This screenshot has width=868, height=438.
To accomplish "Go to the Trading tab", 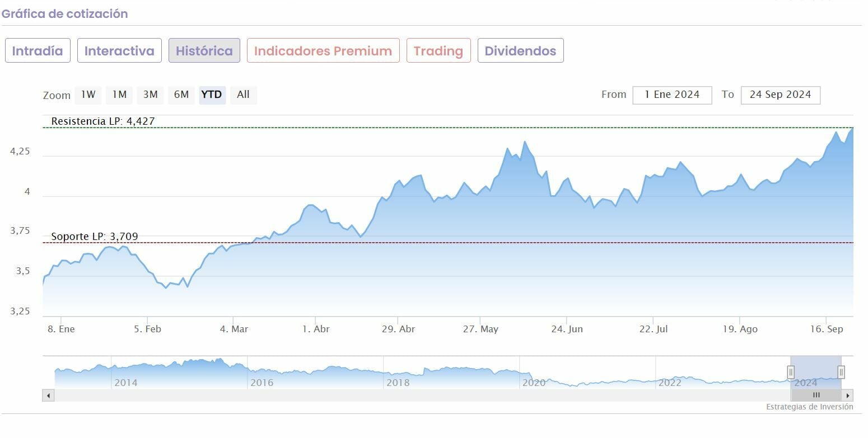I will coord(438,51).
